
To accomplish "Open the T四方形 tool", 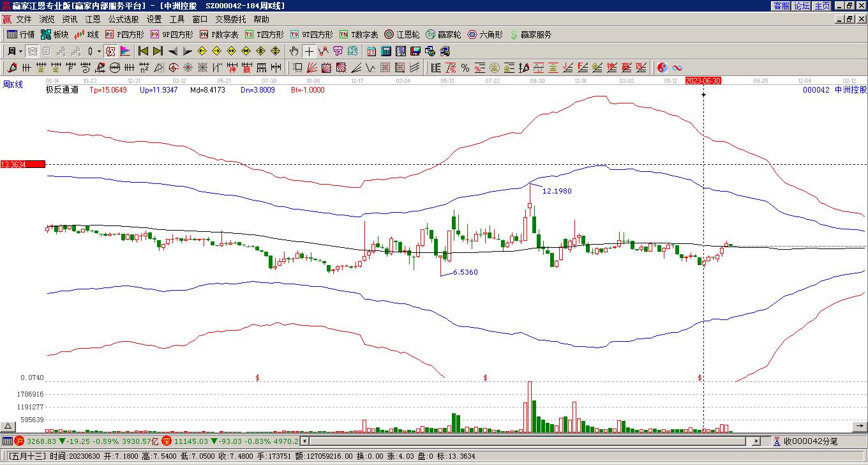I will (264, 34).
